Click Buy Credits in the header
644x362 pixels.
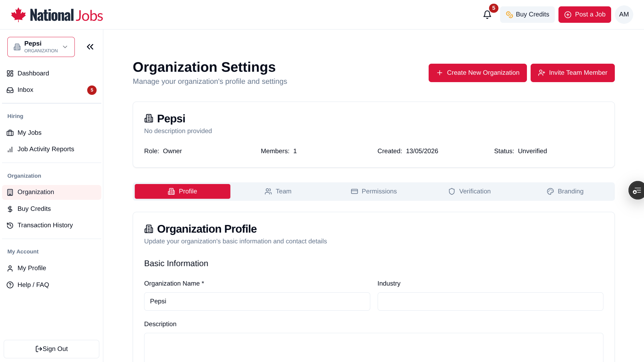tap(527, 14)
